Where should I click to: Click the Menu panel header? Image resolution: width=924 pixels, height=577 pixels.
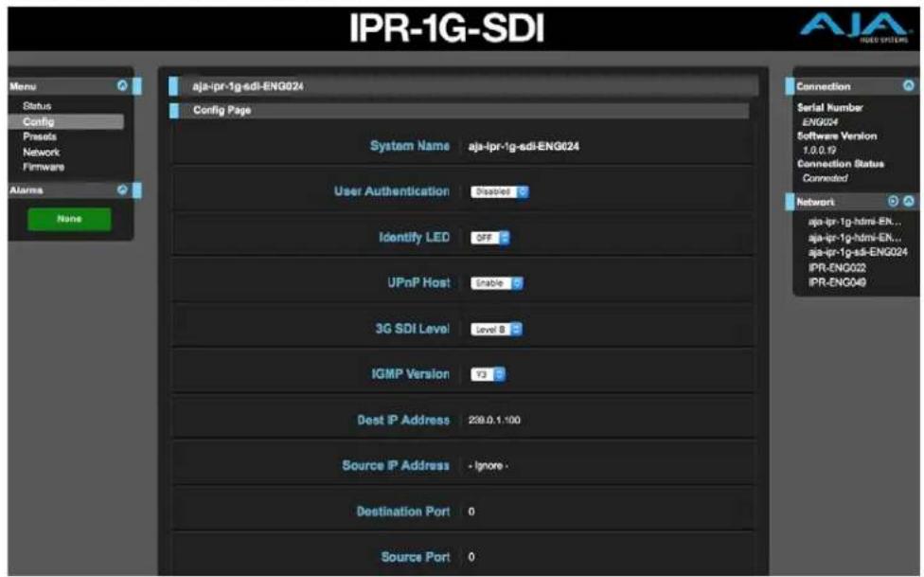click(75, 86)
